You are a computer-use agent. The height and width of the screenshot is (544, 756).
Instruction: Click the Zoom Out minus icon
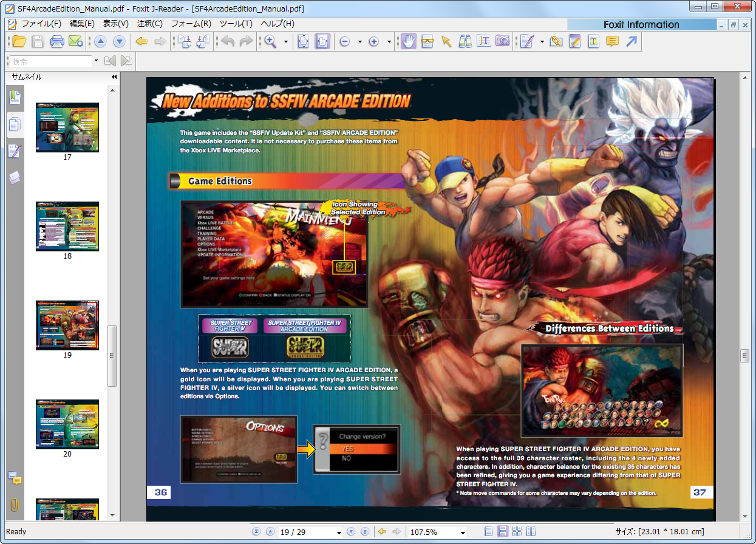click(x=344, y=41)
